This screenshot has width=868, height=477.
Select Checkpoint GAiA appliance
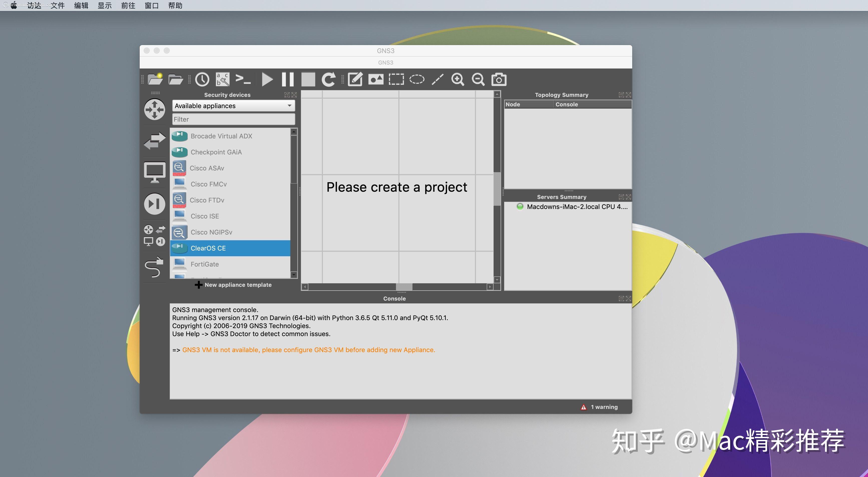coord(230,152)
